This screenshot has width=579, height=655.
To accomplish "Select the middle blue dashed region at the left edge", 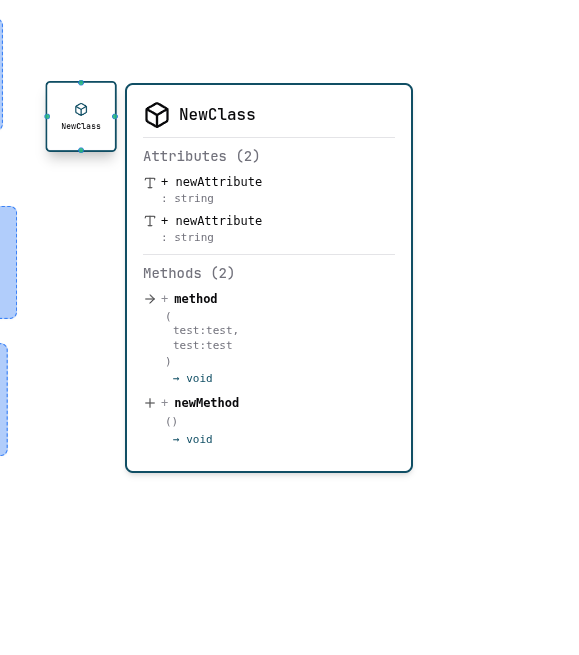I will [8, 262].
